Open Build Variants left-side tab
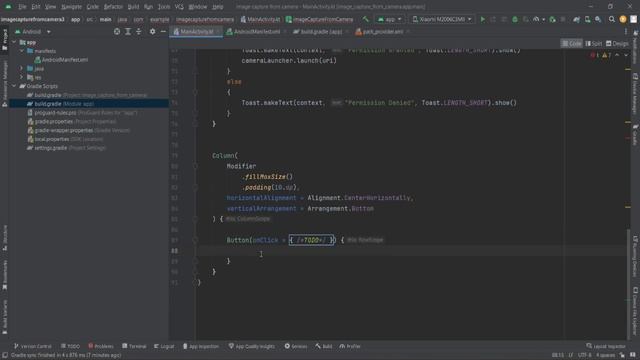The height and width of the screenshot is (360, 640). (x=4, y=317)
